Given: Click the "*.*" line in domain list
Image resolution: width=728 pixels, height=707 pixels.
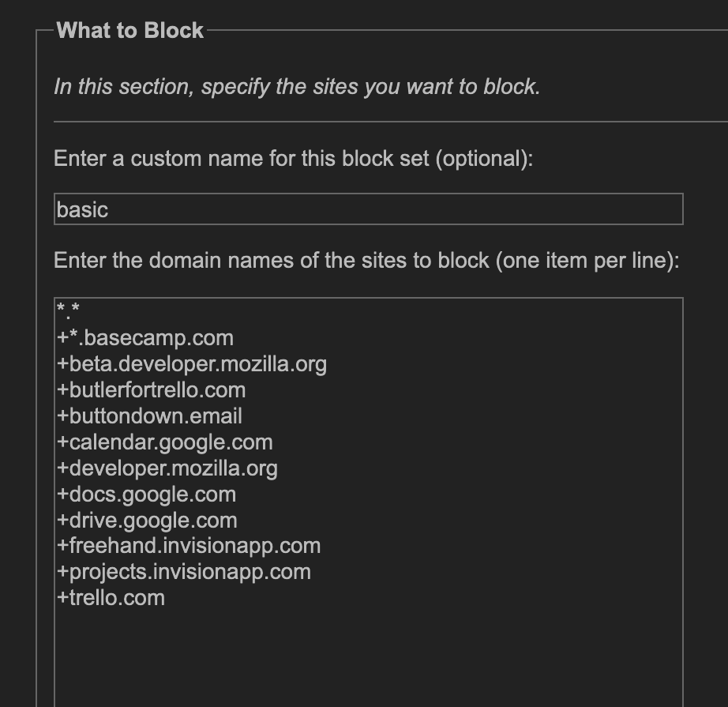Looking at the screenshot, I should [68, 310].
